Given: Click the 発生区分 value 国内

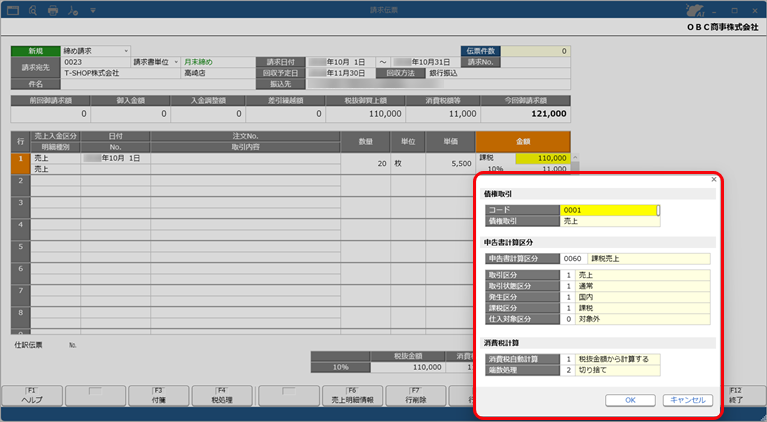Looking at the screenshot, I should pos(642,297).
